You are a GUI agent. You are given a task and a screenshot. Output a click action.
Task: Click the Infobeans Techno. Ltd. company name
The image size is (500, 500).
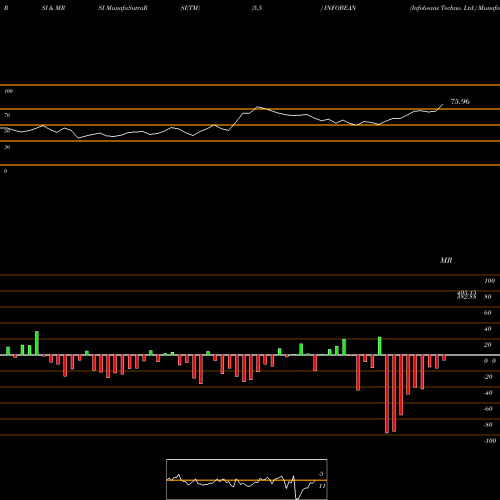point(443,8)
